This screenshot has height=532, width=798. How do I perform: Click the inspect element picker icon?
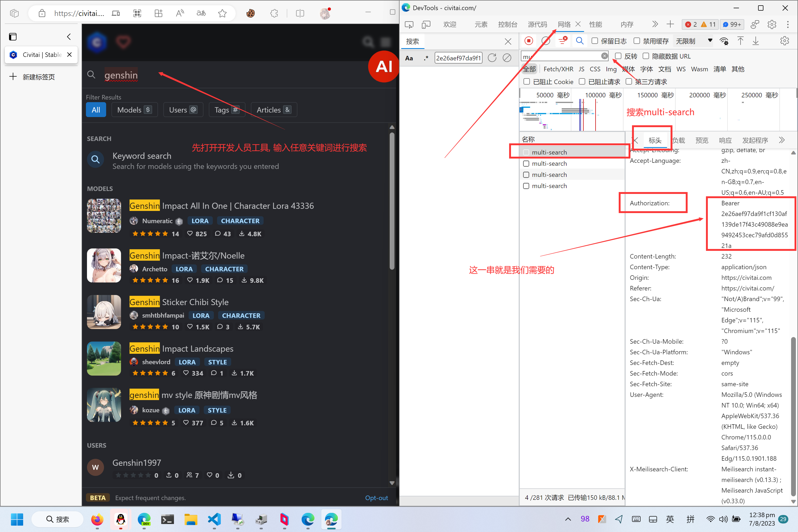409,24
